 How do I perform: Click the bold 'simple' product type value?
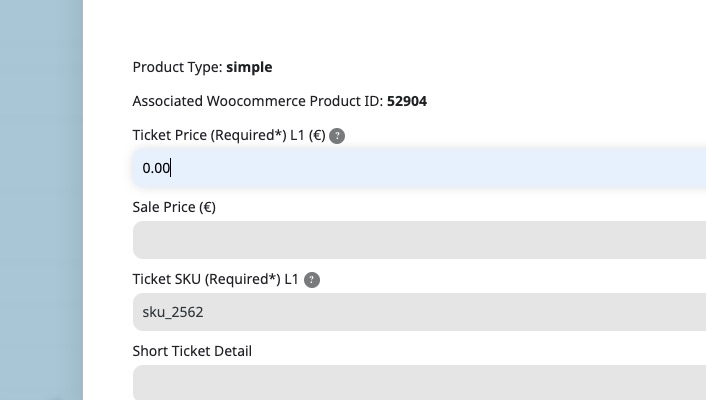249,67
